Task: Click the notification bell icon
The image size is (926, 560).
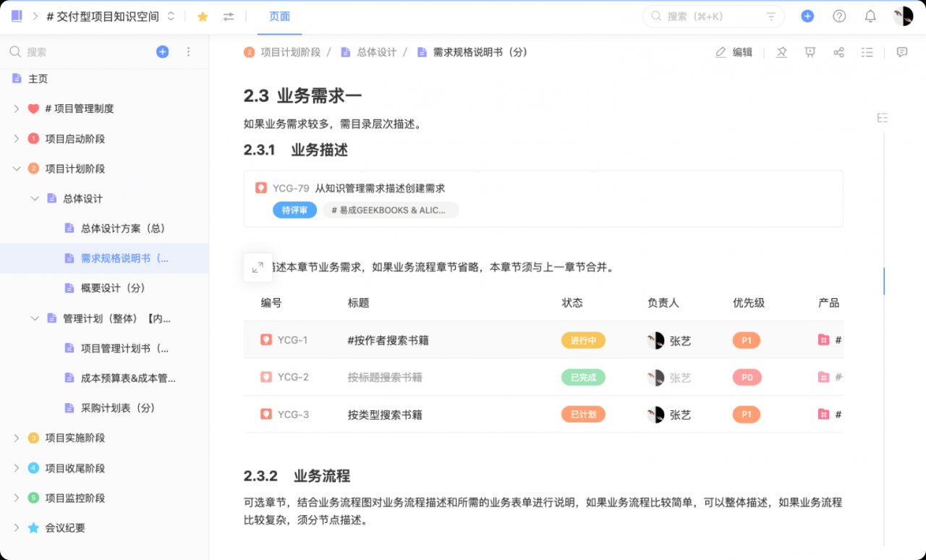Action: [x=870, y=15]
